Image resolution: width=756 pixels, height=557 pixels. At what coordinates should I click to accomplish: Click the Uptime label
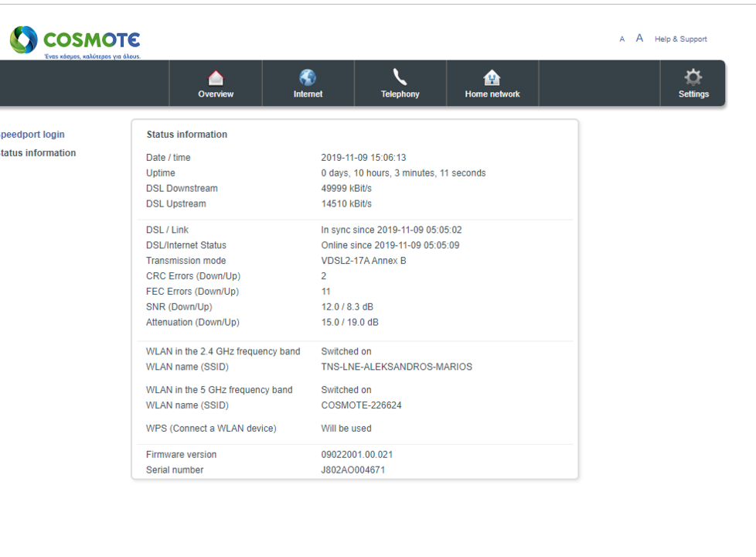161,173
